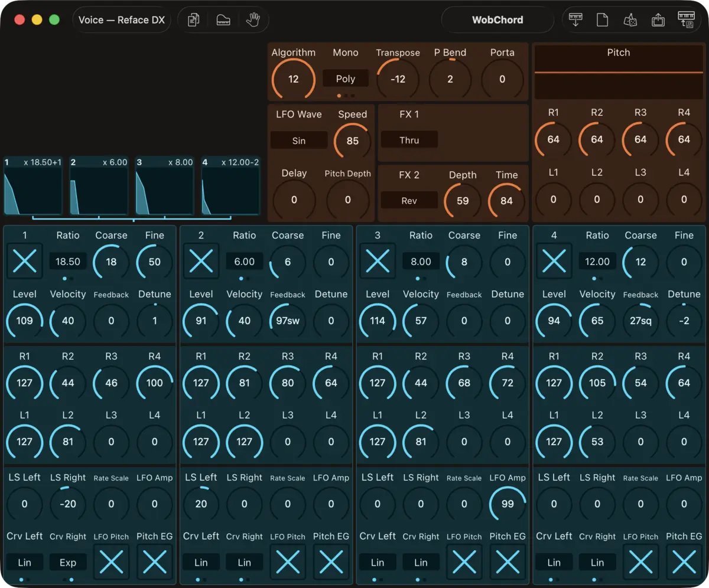
Task: Click the LFO Speed knob showing 85
Action: (x=353, y=141)
